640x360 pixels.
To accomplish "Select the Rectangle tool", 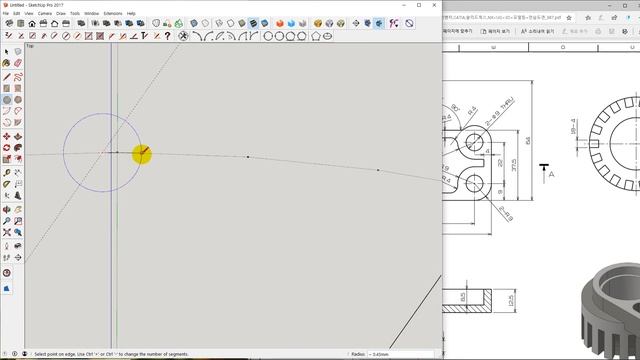I will 7,88.
